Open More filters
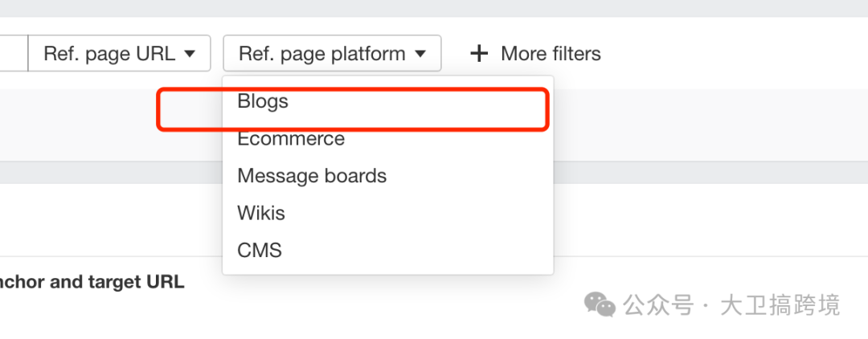 [535, 54]
